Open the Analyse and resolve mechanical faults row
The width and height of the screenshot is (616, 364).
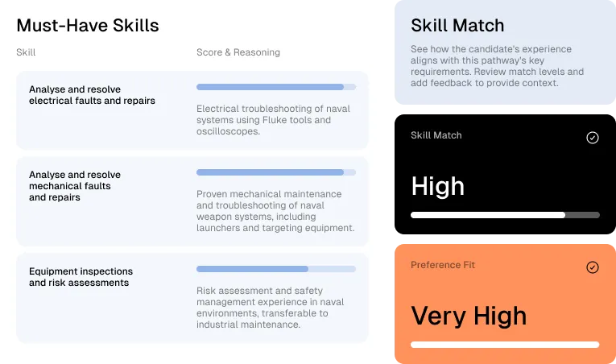(192, 201)
